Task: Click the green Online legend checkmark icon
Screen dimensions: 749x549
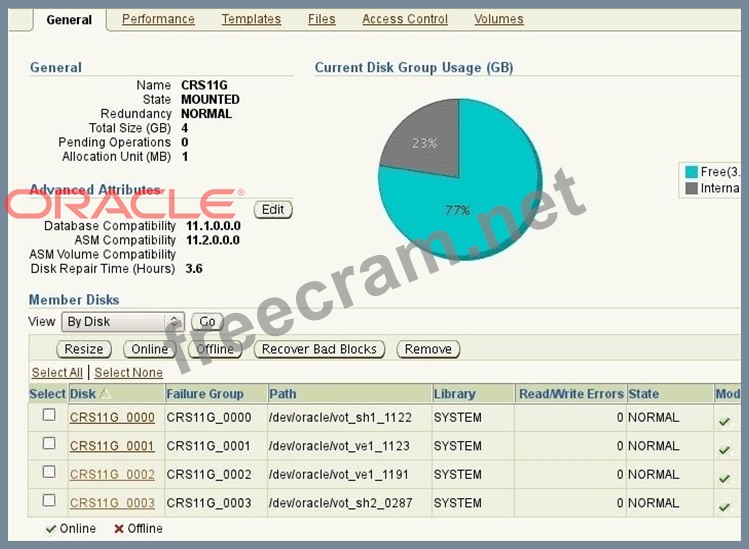Action: [50, 529]
